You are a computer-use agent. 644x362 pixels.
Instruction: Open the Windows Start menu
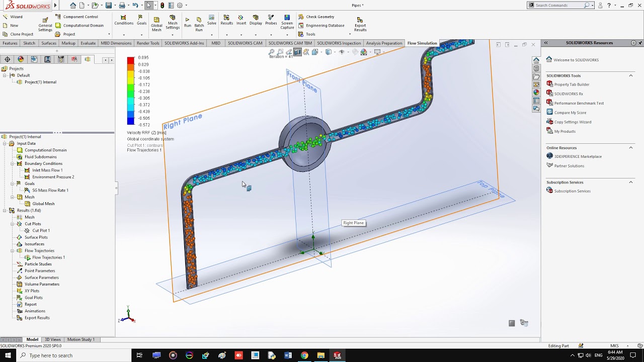[8, 355]
